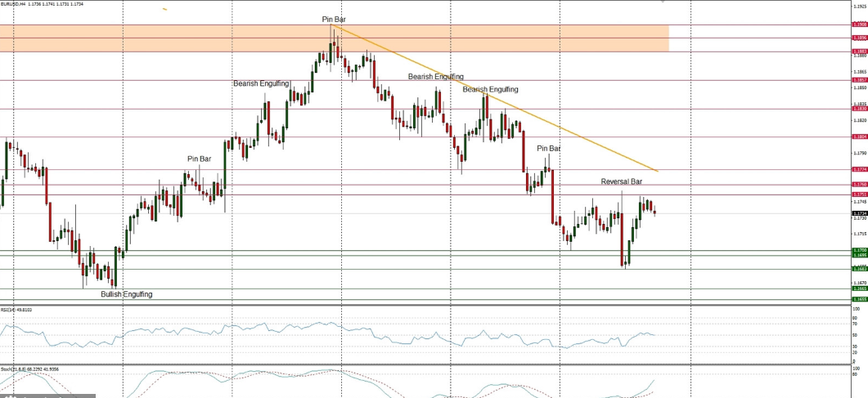This screenshot has width=868, height=398.
Task: Click the 1.1908 red price level tag
Action: [x=859, y=25]
